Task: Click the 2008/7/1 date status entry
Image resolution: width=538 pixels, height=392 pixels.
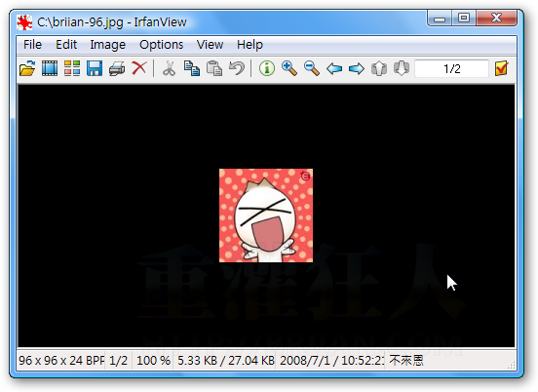Action: 331,360
